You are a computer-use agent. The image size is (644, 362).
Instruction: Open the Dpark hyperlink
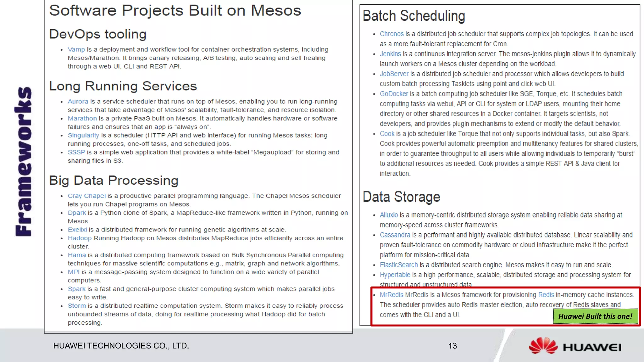tap(77, 213)
